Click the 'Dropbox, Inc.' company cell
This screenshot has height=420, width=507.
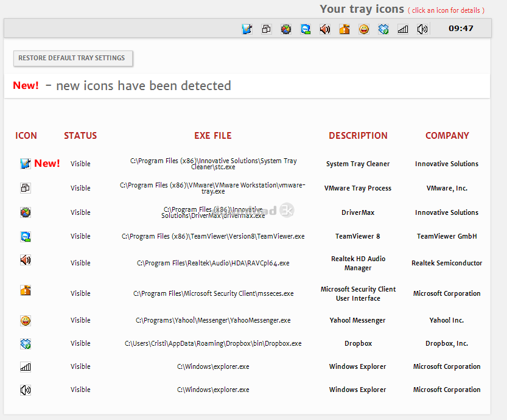[447, 343]
